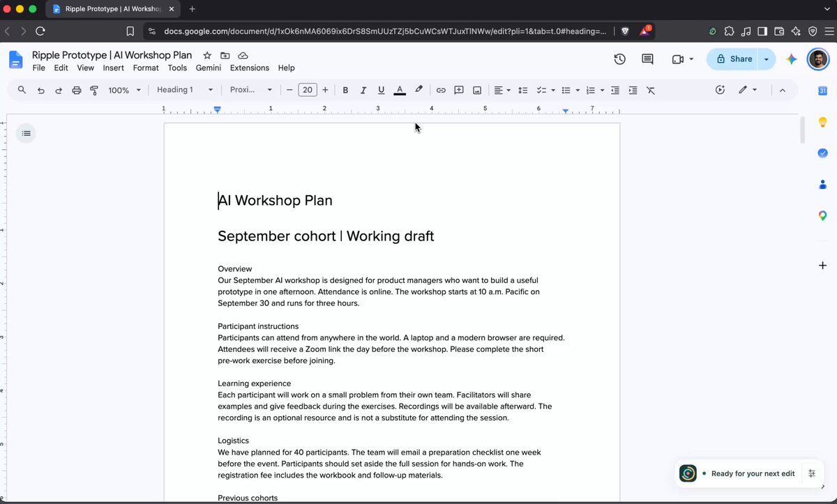Insert a link with the chain icon

tap(441, 90)
